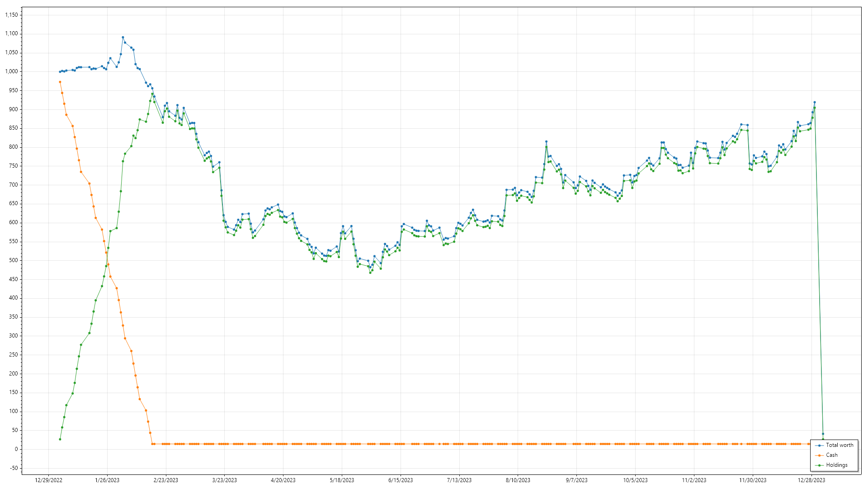Click the 900 y-axis value label
The height and width of the screenshot is (488, 868).
(x=14, y=109)
